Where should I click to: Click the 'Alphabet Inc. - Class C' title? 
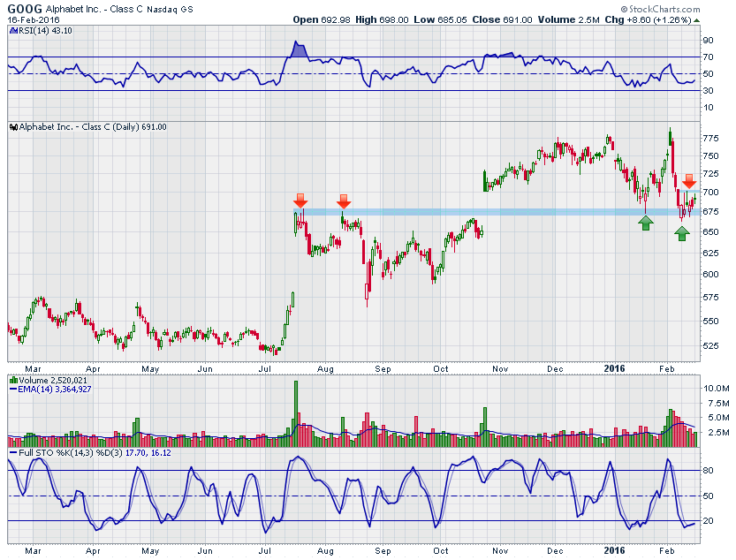point(94,10)
